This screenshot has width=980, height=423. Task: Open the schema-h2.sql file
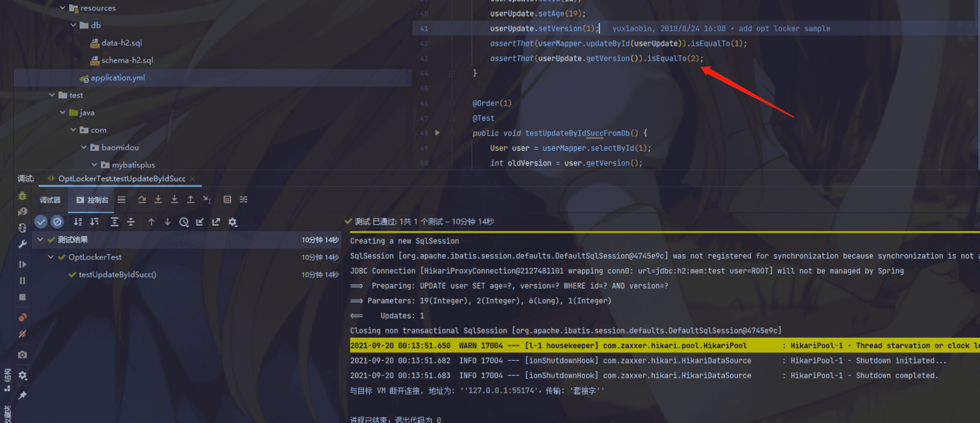(x=127, y=60)
